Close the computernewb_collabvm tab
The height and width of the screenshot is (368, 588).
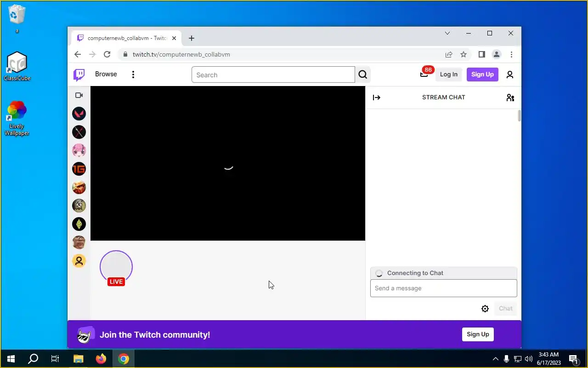coord(174,38)
